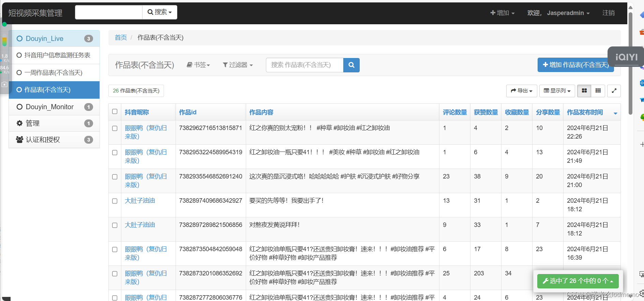Click circle icon beside 抖音用户信息监测任务表
This screenshot has height=301, width=644.
point(19,55)
